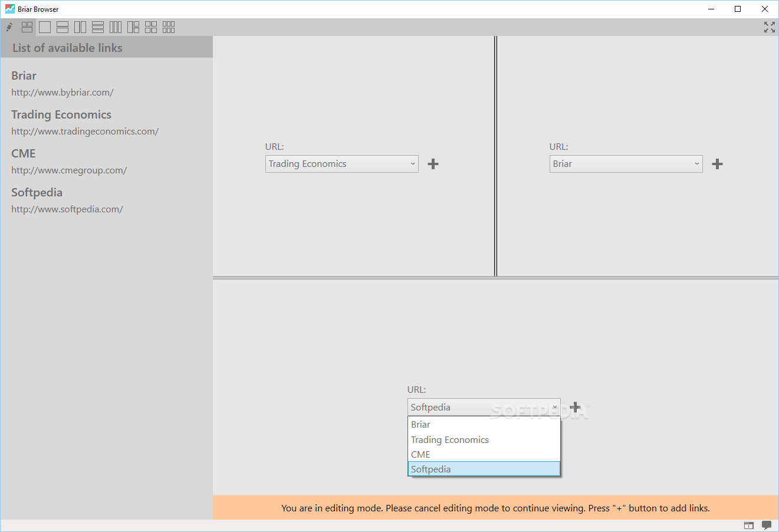Toggle full screen with the expand arrows icon

[770, 27]
